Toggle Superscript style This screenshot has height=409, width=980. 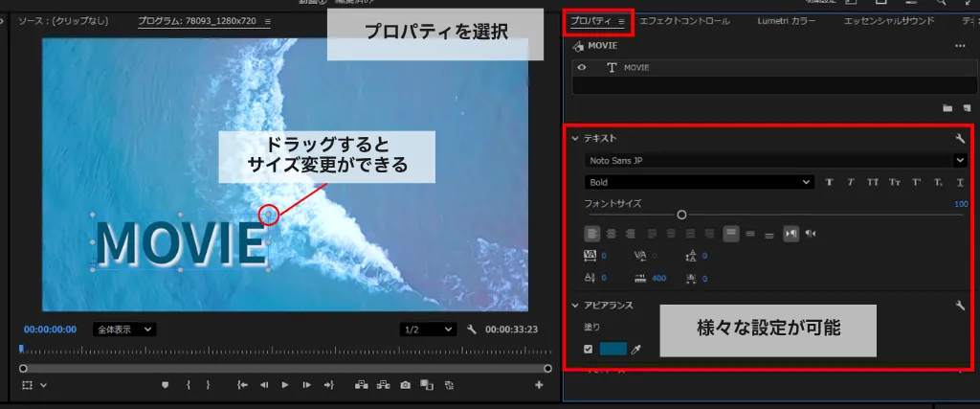(917, 183)
